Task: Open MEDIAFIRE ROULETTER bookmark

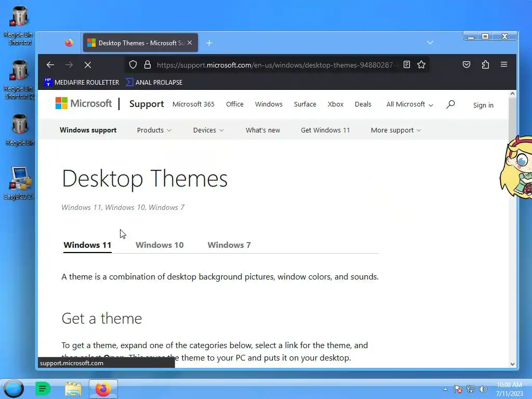Action: pos(82,83)
